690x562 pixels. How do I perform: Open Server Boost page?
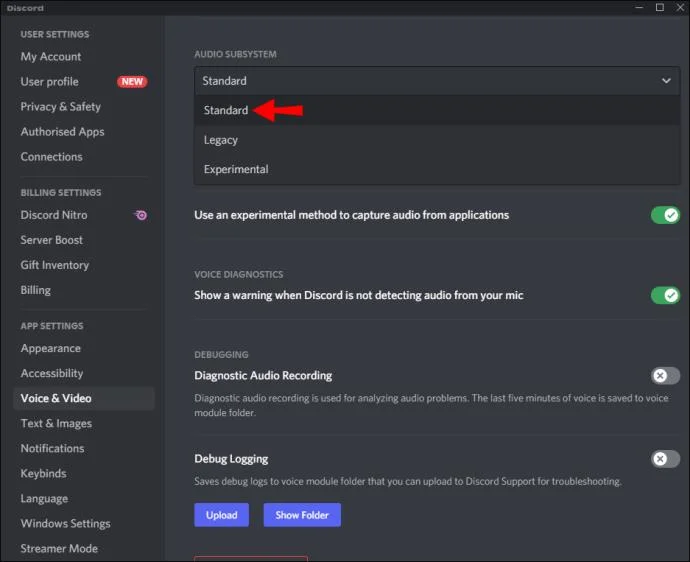[51, 240]
